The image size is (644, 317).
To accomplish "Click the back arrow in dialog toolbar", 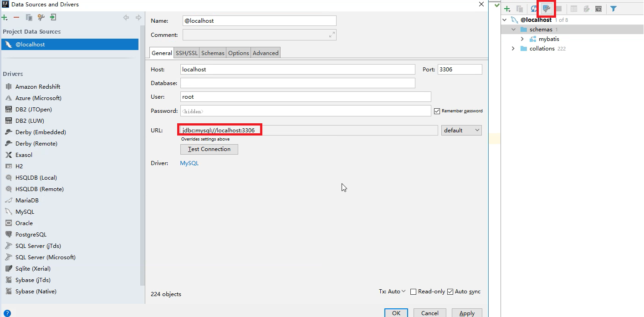I will click(126, 17).
